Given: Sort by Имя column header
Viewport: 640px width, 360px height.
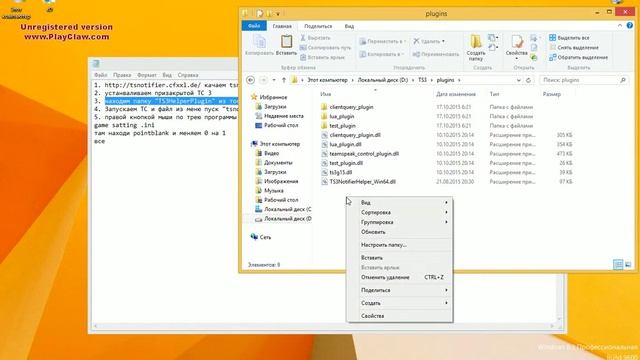Looking at the screenshot, I should (x=325, y=94).
